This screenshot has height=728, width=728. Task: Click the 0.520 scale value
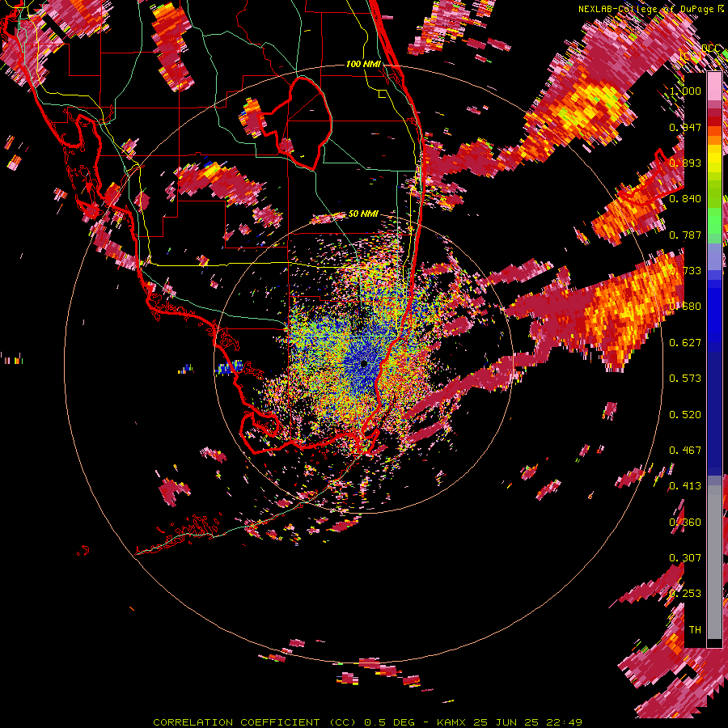click(x=685, y=415)
